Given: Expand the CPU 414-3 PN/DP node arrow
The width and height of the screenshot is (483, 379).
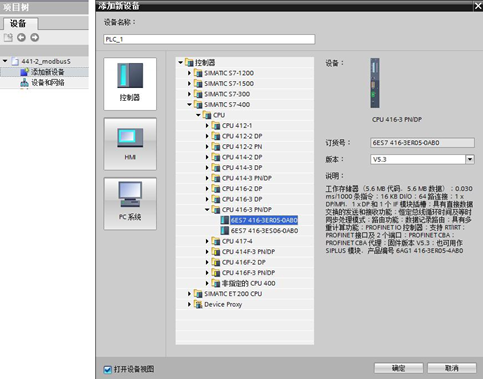Looking at the screenshot, I should pyautogui.click(x=207, y=178).
